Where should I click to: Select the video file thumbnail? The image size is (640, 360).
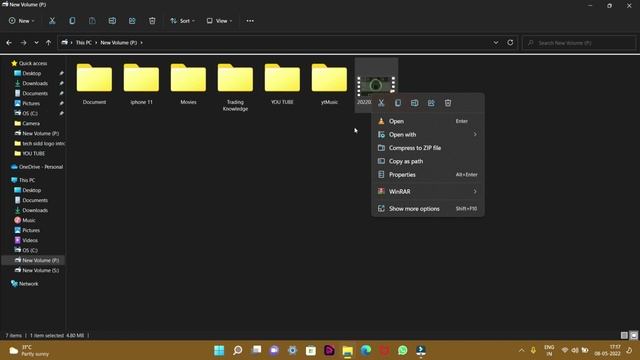(376, 84)
